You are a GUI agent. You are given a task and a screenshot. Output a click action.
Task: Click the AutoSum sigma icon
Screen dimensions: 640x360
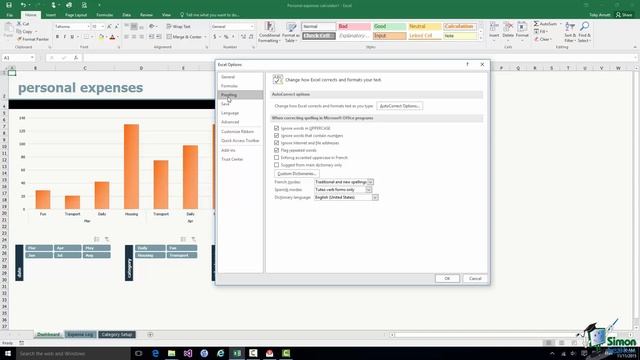(x=536, y=24)
